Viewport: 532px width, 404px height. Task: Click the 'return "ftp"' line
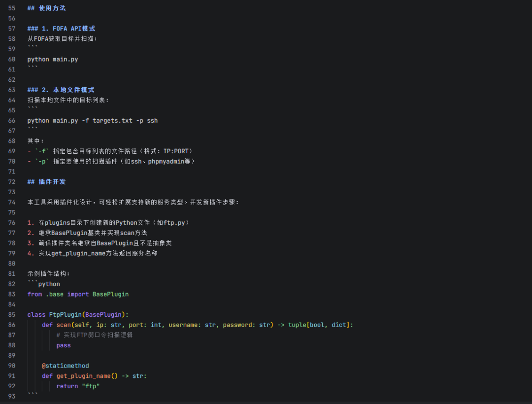point(78,386)
